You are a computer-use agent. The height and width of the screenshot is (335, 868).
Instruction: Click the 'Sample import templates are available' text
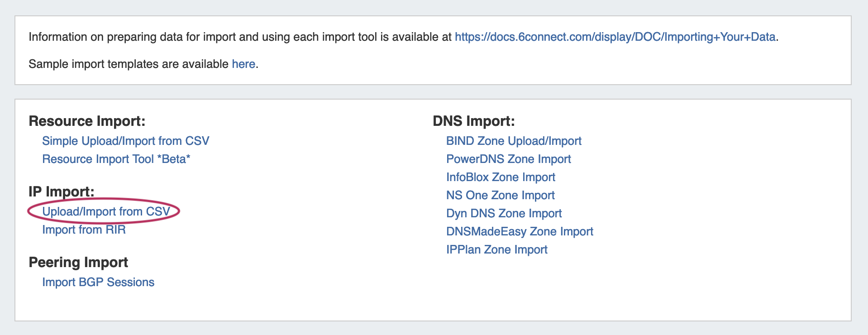click(x=129, y=64)
